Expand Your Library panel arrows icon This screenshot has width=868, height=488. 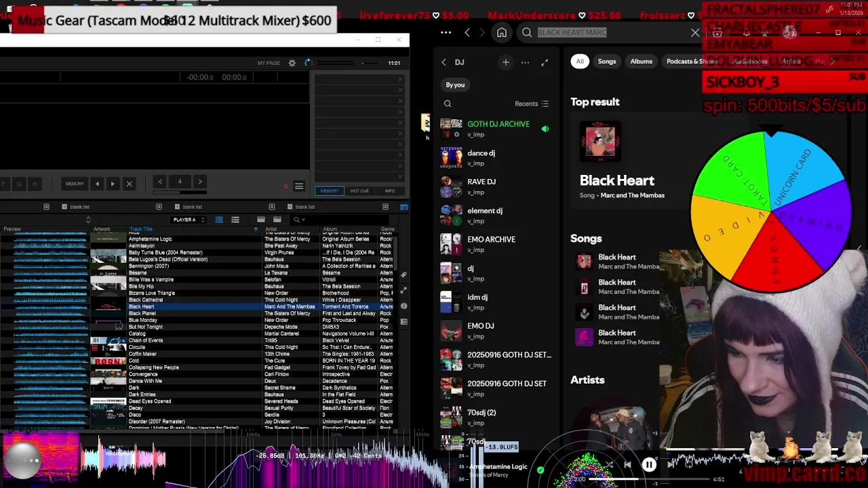(x=544, y=62)
